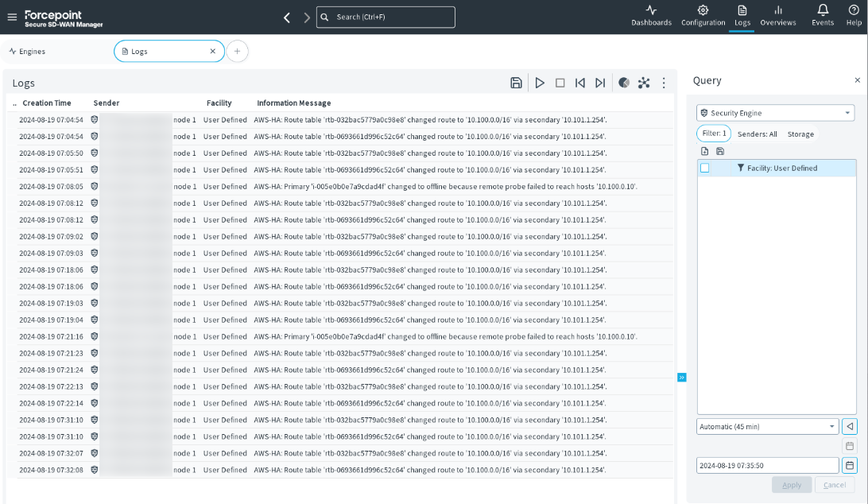Start log playback with the play icon

(540, 83)
